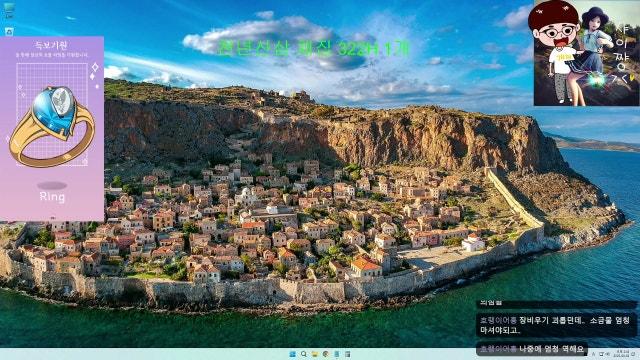Click the chat message mentioning 소금물

[x=555, y=325]
